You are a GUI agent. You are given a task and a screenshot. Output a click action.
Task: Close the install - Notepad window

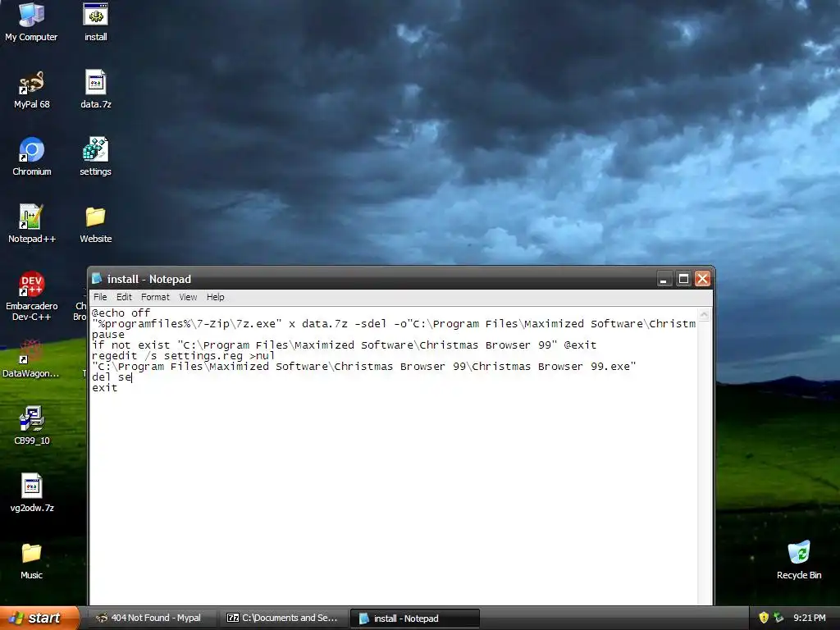click(702, 279)
